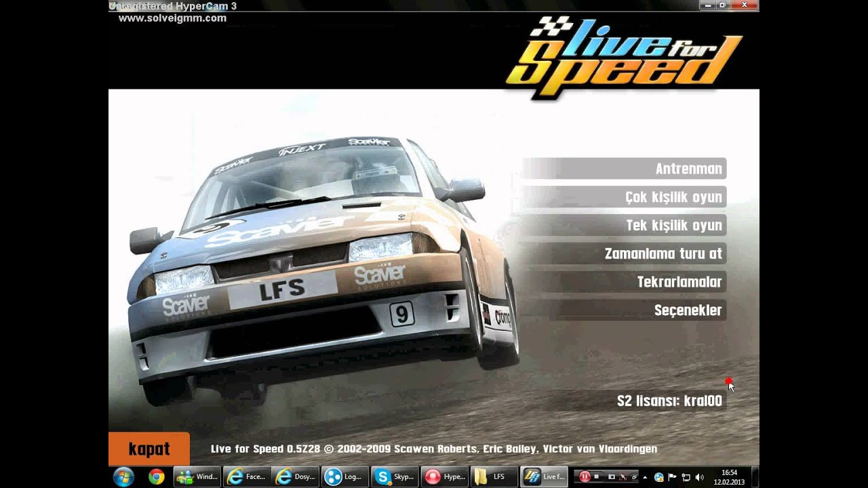The width and height of the screenshot is (868, 488).
Task: Open the network tray icon
Action: click(x=686, y=477)
